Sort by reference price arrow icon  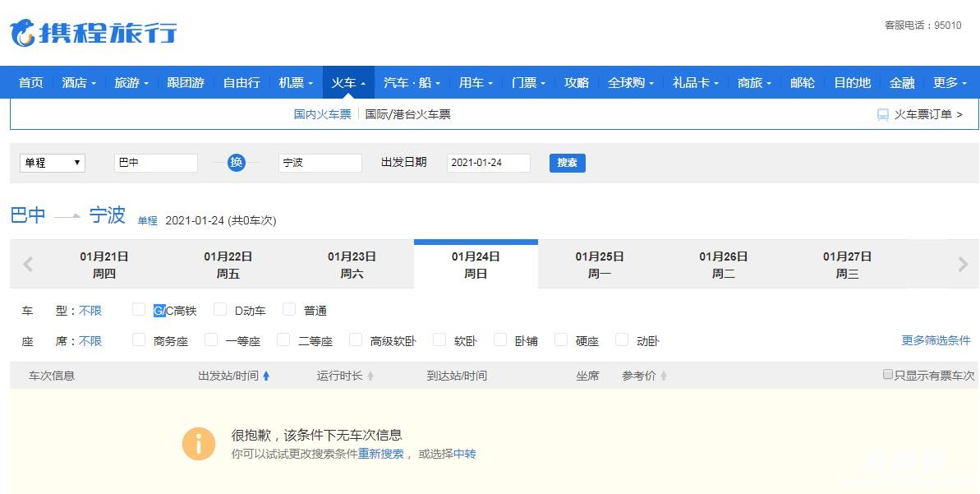pyautogui.click(x=664, y=376)
